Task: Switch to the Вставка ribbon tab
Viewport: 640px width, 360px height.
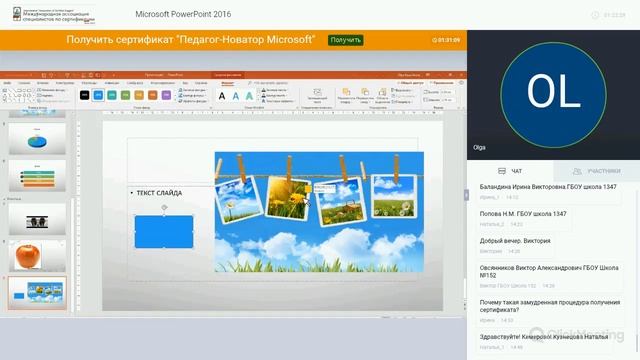Action: click(x=43, y=83)
